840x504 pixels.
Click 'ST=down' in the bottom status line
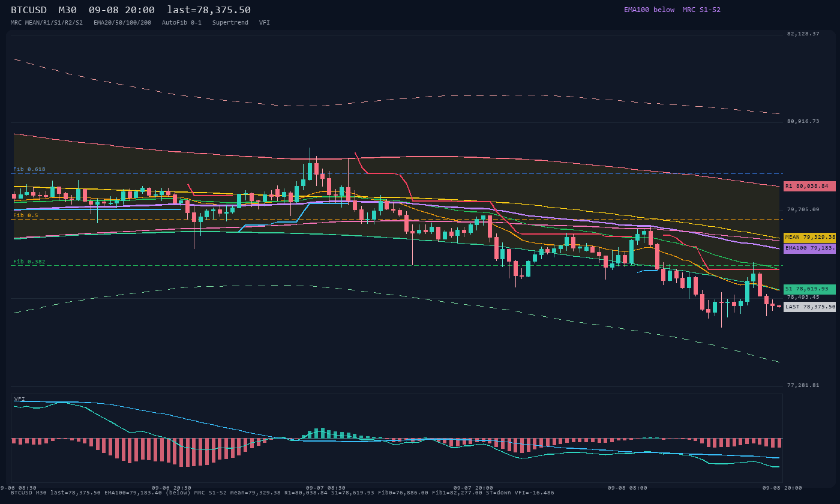click(x=499, y=493)
